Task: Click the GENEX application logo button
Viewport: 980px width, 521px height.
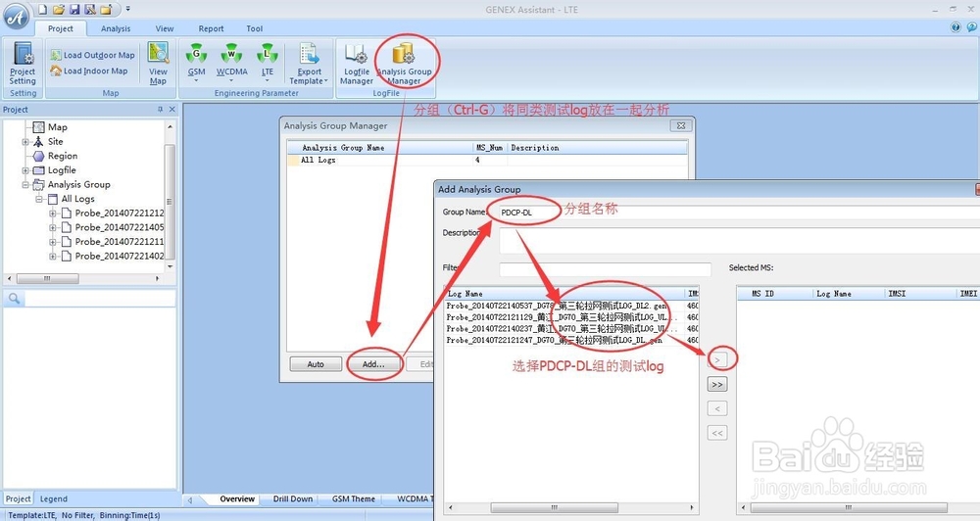Action: [17, 17]
